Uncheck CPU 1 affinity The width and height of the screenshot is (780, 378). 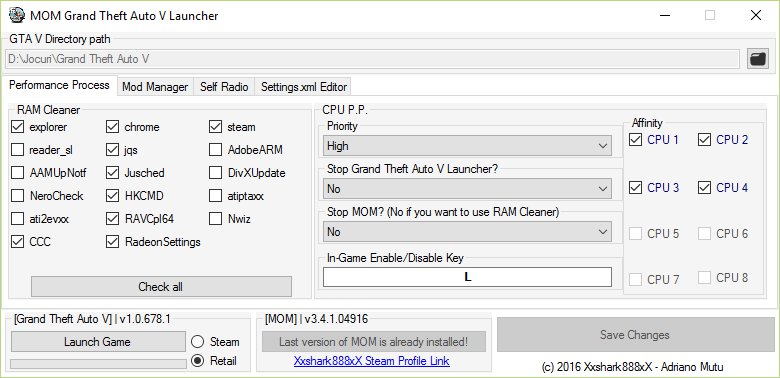(635, 140)
